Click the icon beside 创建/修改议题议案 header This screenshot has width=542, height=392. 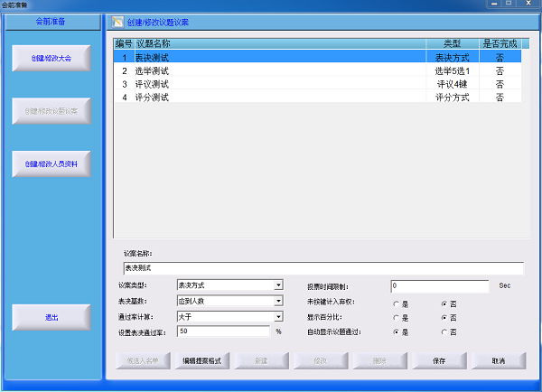(117, 22)
